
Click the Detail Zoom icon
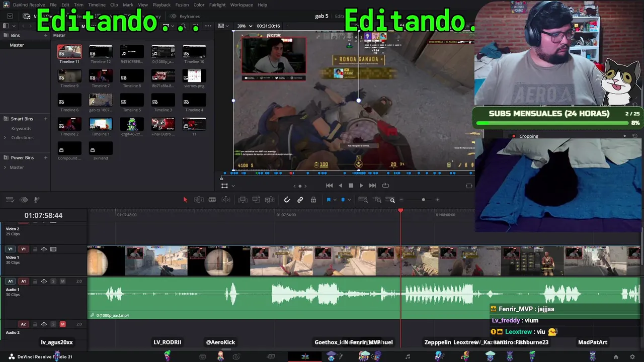378,200
